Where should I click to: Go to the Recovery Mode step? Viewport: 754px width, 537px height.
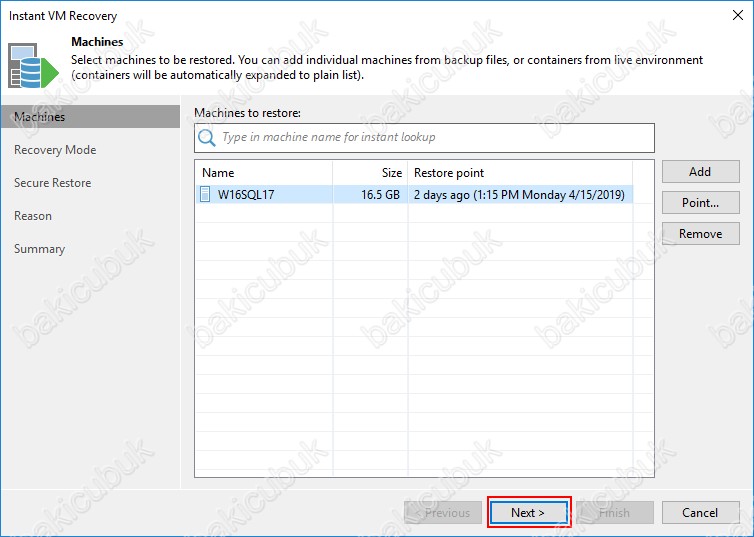tap(55, 150)
